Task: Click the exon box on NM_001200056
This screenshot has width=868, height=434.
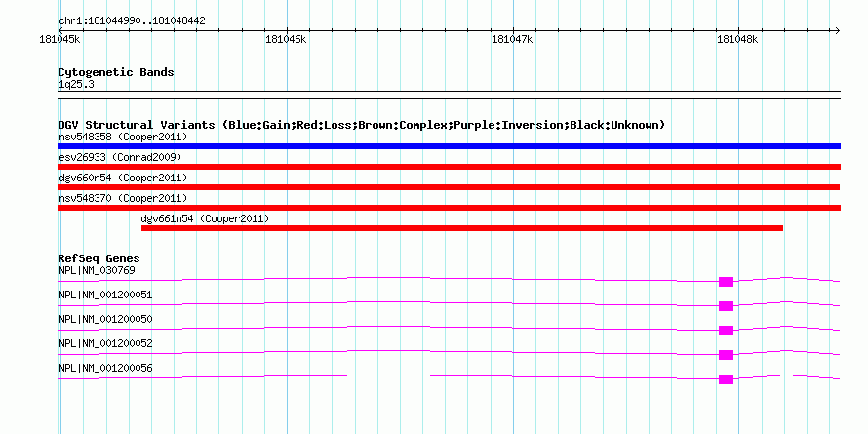Action: click(726, 379)
